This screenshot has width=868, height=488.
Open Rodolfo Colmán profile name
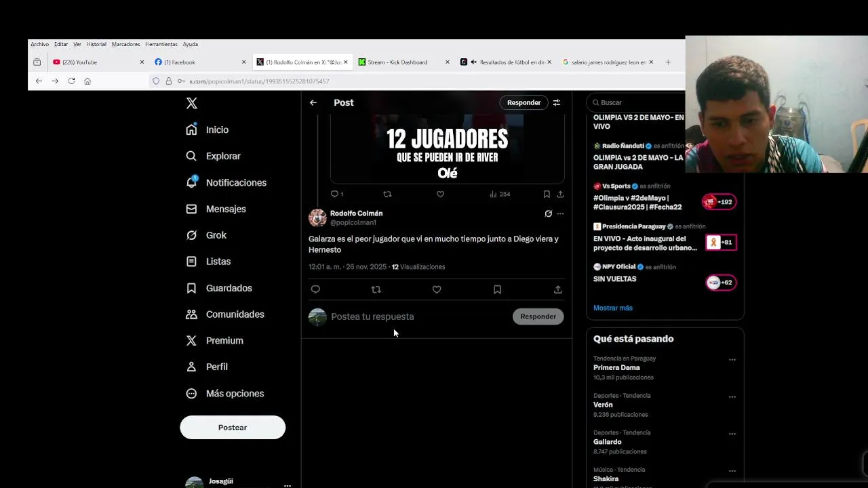pos(357,213)
